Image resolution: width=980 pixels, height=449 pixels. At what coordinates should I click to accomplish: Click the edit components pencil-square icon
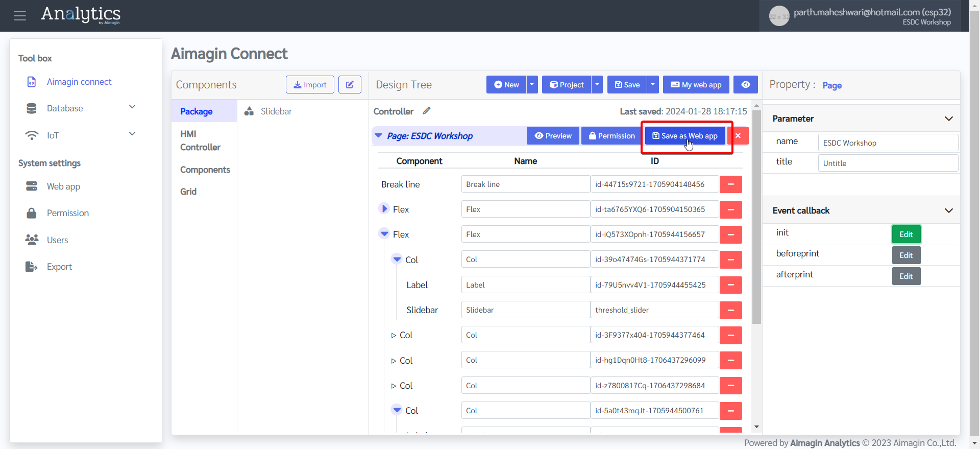(x=350, y=85)
